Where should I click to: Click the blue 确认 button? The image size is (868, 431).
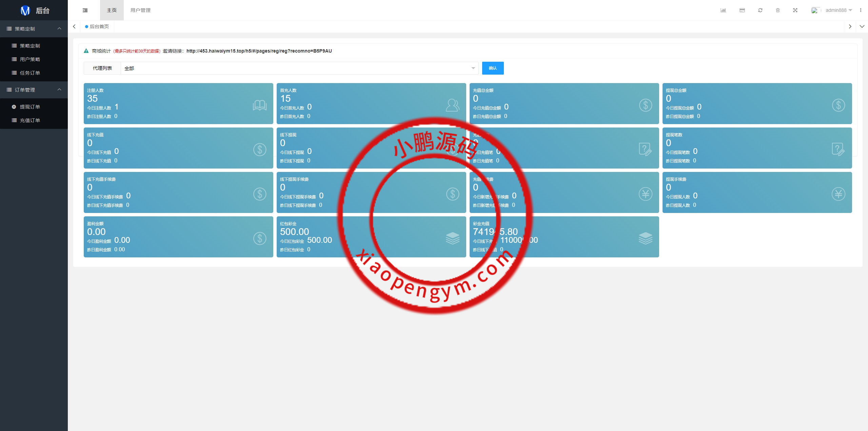[493, 68]
